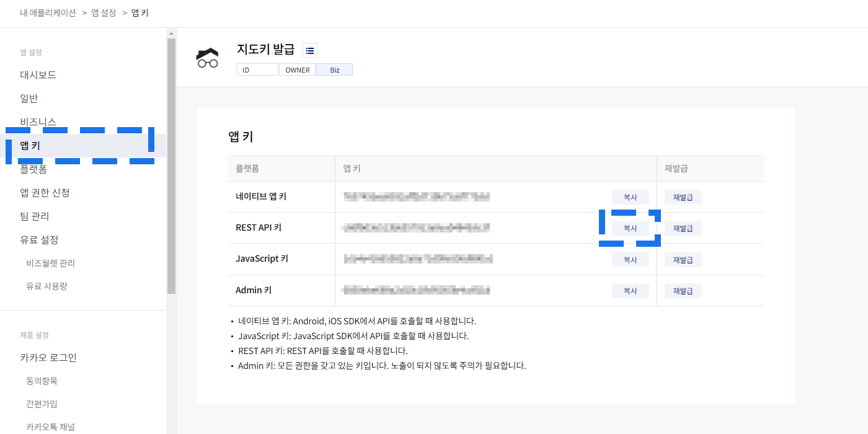
Task: Click 내 애플리케이션 breadcrumb link
Action: pos(48,12)
